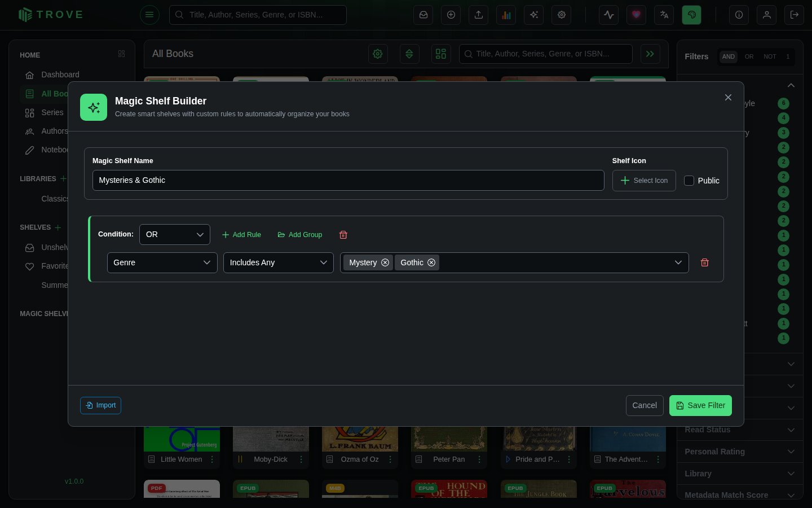Remove the Mystery genre chip

(x=385, y=262)
